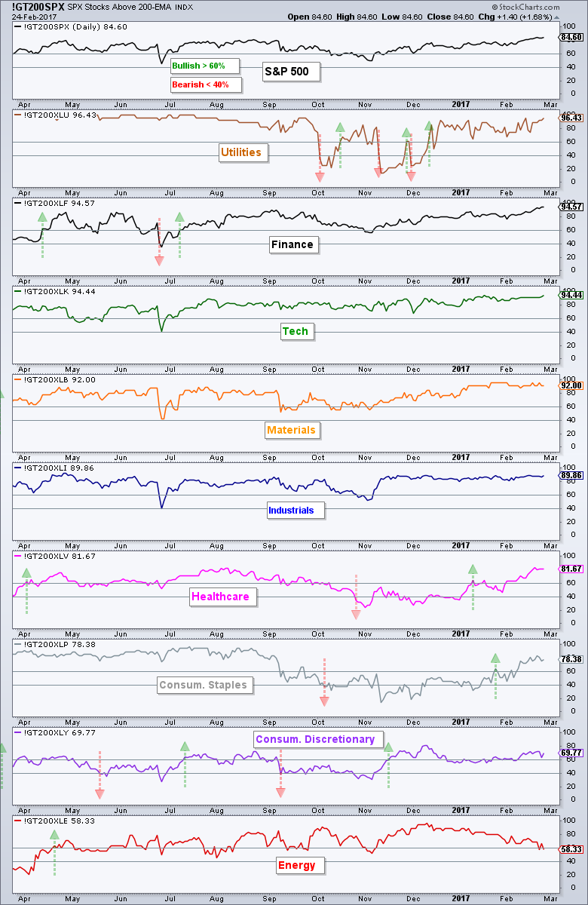Screen dimensions: 588x905
Task: Click the 94.44 last-value tag
Action: pos(572,296)
